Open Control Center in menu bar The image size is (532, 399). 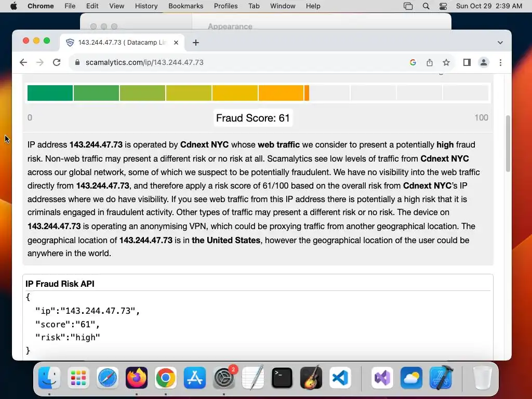pyautogui.click(x=443, y=6)
